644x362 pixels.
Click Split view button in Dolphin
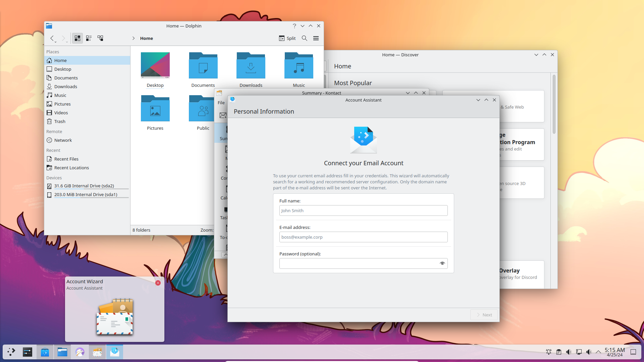click(x=287, y=38)
